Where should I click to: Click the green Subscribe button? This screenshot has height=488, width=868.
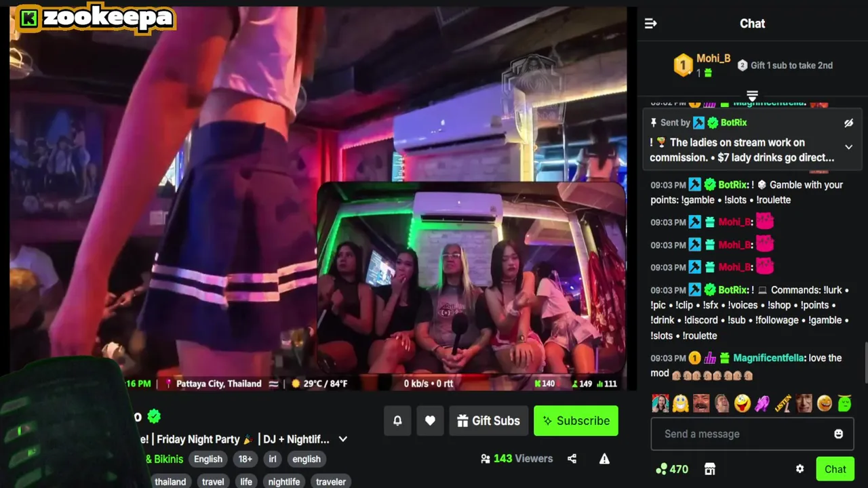[576, 421]
